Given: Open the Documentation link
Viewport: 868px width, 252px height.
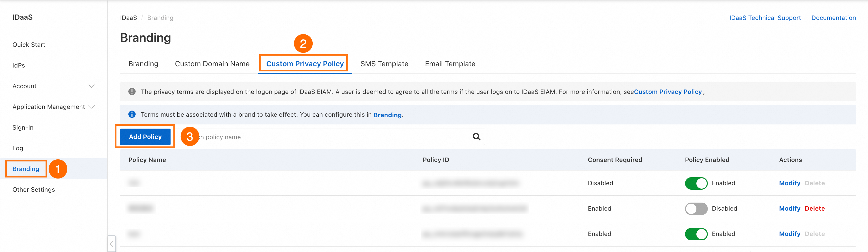Looking at the screenshot, I should pyautogui.click(x=833, y=18).
